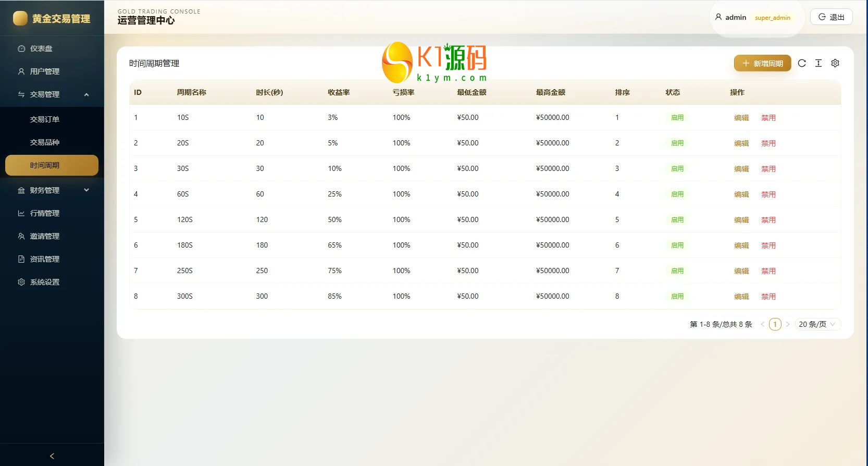
Task: Open 资讯管理 menu item
Action: (x=52, y=259)
